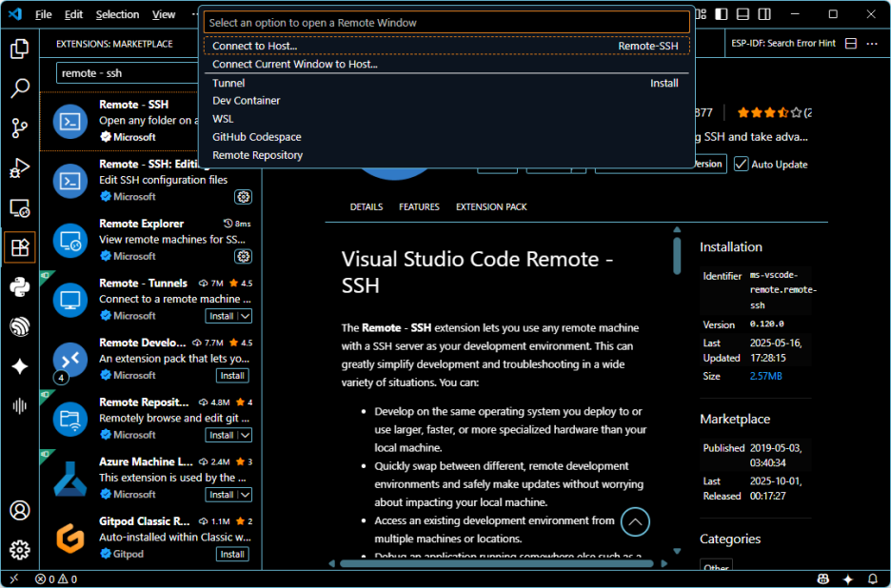The height and width of the screenshot is (588, 891).
Task: Open the Accounts icon
Action: click(20, 510)
